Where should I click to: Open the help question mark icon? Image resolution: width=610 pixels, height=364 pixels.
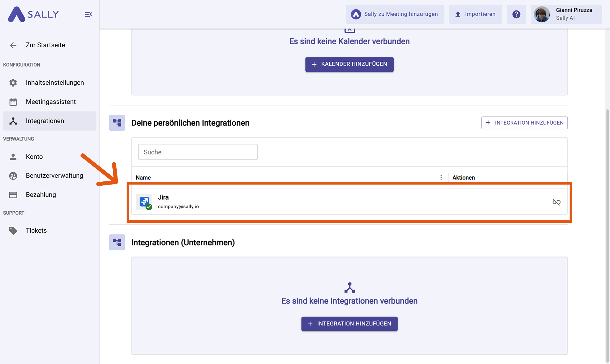pos(516,14)
